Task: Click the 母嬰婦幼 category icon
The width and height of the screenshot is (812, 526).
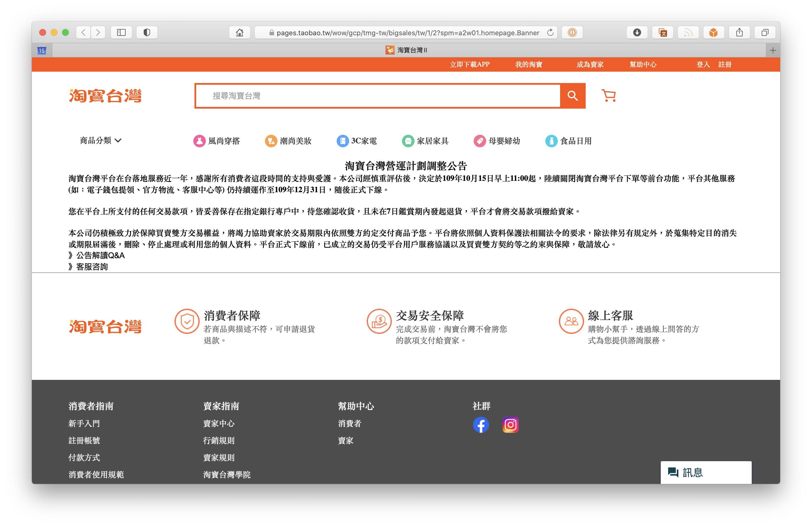Action: pyautogui.click(x=480, y=141)
